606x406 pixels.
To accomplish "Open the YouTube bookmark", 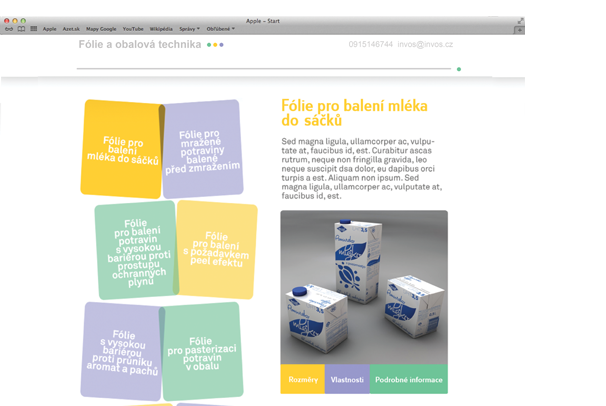I will (x=133, y=29).
